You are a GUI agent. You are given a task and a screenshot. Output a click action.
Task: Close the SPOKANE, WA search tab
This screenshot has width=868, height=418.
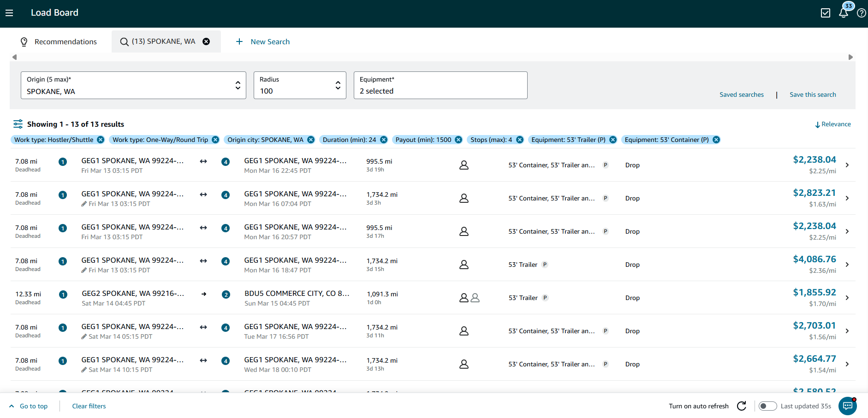(206, 41)
